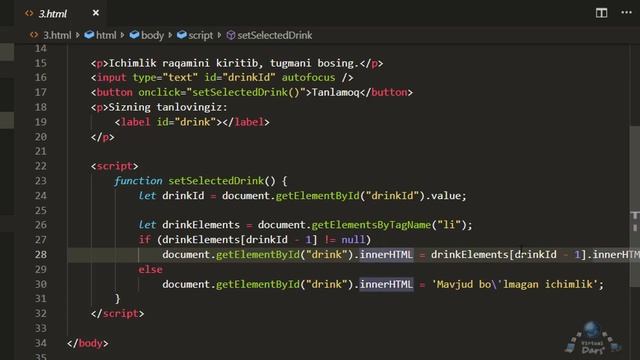Open the More Actions ellipsis menu
640x360 pixels.
[626, 13]
